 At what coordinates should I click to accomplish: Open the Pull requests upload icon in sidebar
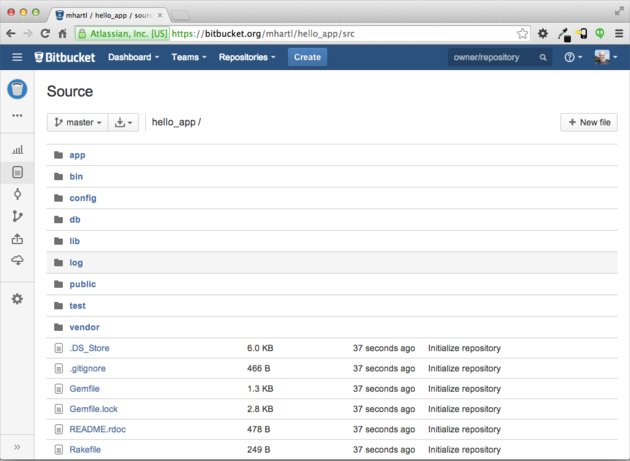pyautogui.click(x=17, y=239)
